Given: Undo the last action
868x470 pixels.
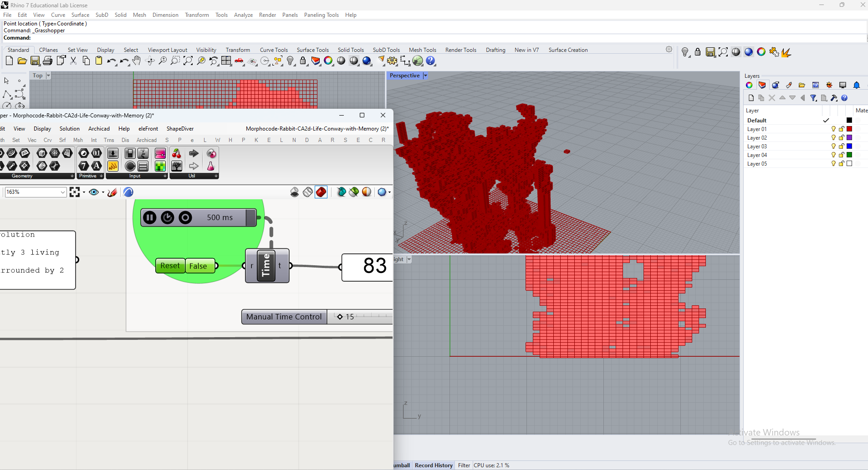Looking at the screenshot, I should [x=111, y=61].
